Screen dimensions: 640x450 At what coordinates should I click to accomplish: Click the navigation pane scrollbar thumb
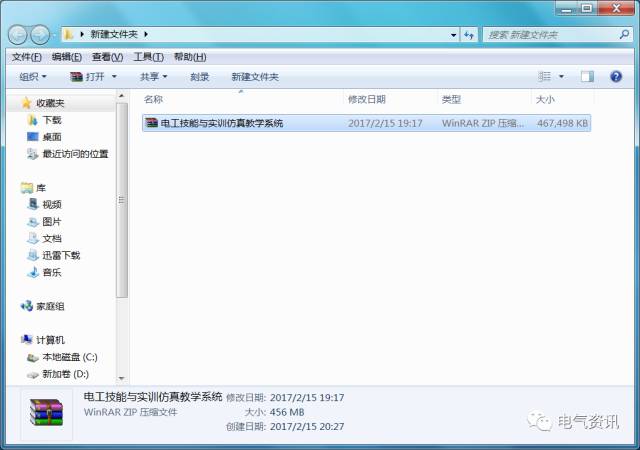pyautogui.click(x=122, y=200)
